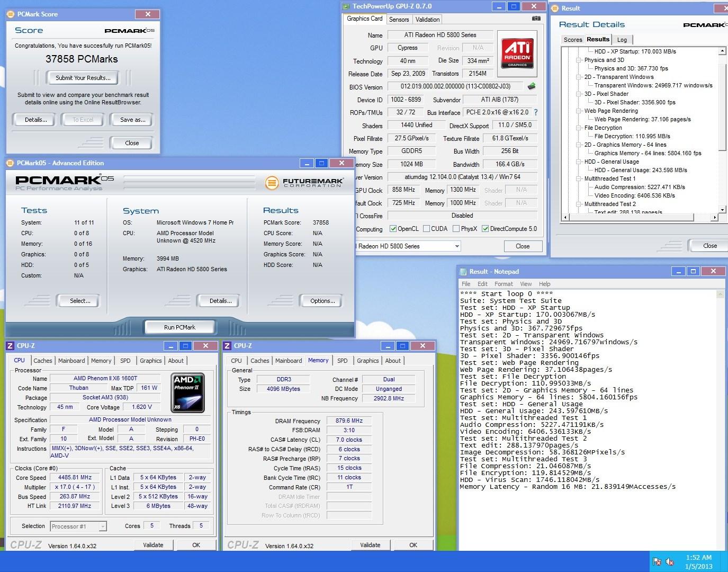Click the Notepad vertical scrollbar up arrow
Viewport: 728px width, 572px height.
(721, 294)
